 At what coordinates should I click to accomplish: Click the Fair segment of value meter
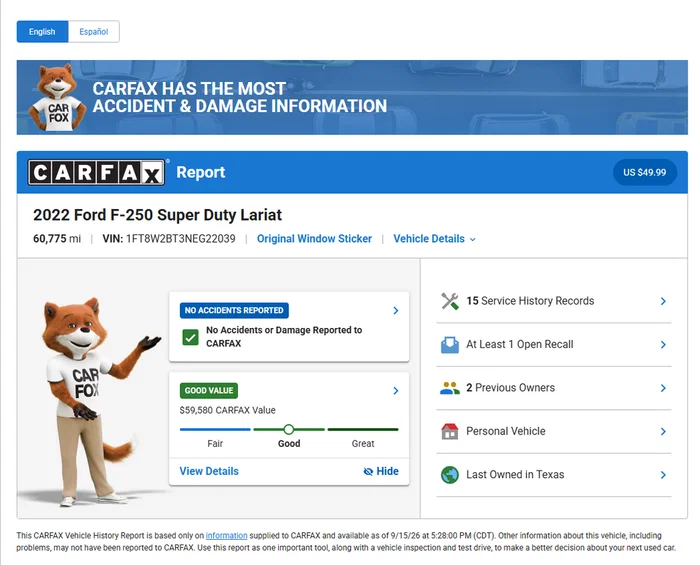[215, 429]
